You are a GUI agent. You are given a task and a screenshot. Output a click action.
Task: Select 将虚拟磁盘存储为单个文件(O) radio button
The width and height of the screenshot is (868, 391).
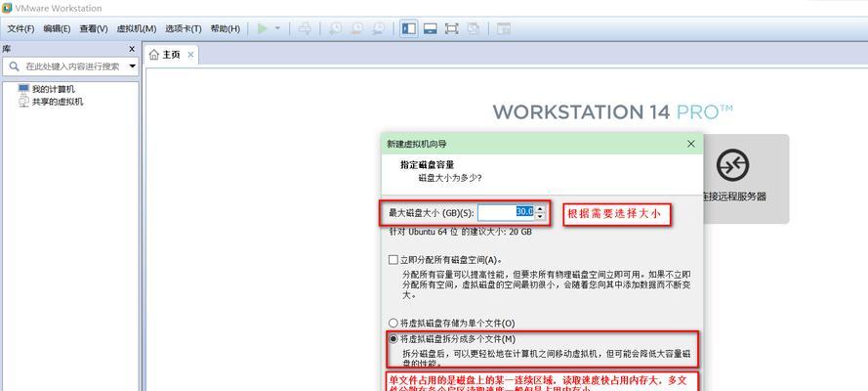(393, 323)
